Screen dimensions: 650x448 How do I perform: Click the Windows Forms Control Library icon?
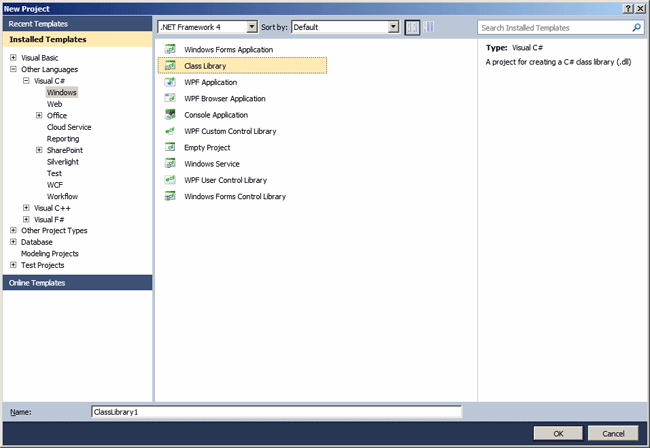(170, 196)
